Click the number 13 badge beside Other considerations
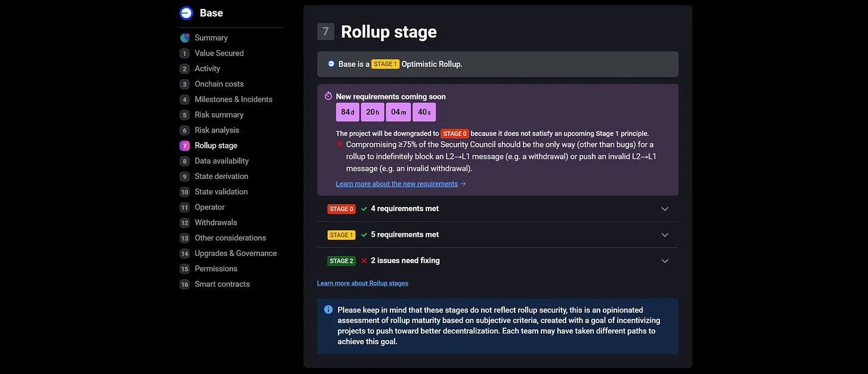This screenshot has height=374, width=868. tap(185, 238)
